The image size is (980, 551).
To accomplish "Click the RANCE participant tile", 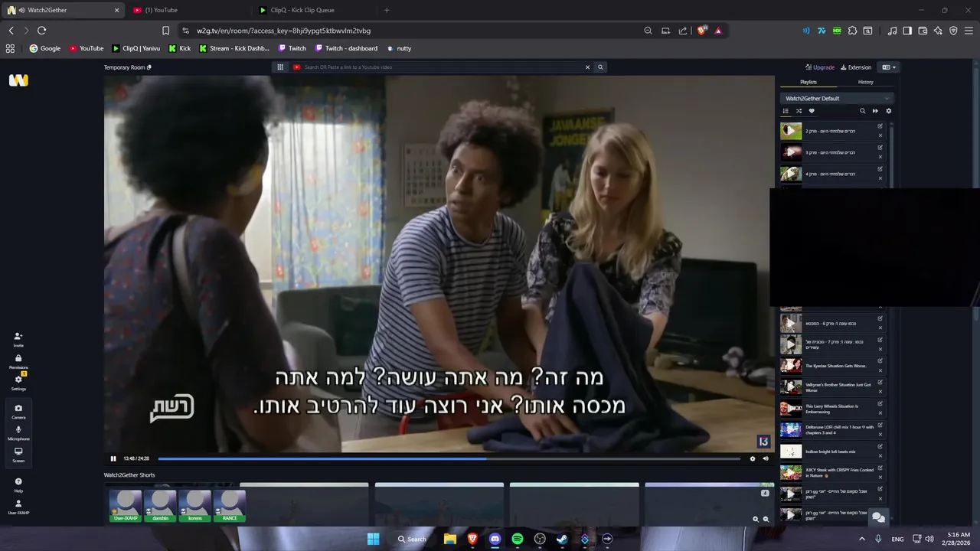I will click(x=230, y=505).
